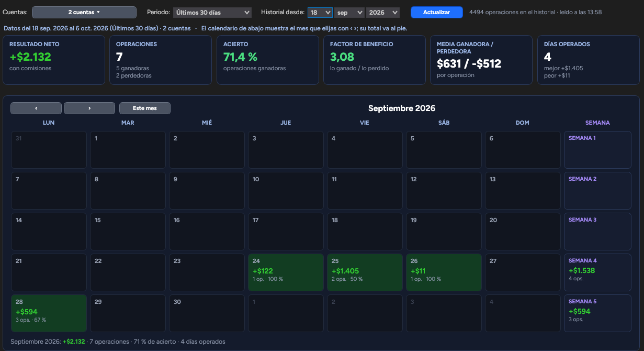Open the month selector showing sep

coord(349,12)
